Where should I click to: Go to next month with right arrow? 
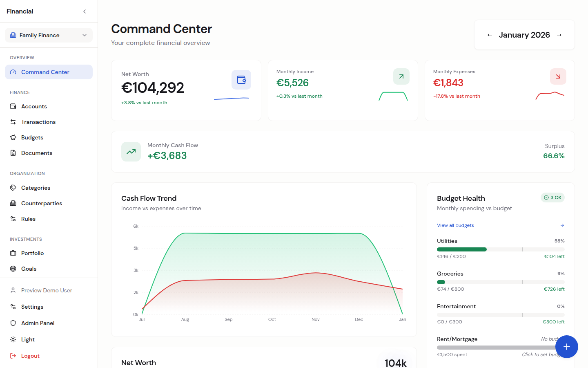click(559, 35)
